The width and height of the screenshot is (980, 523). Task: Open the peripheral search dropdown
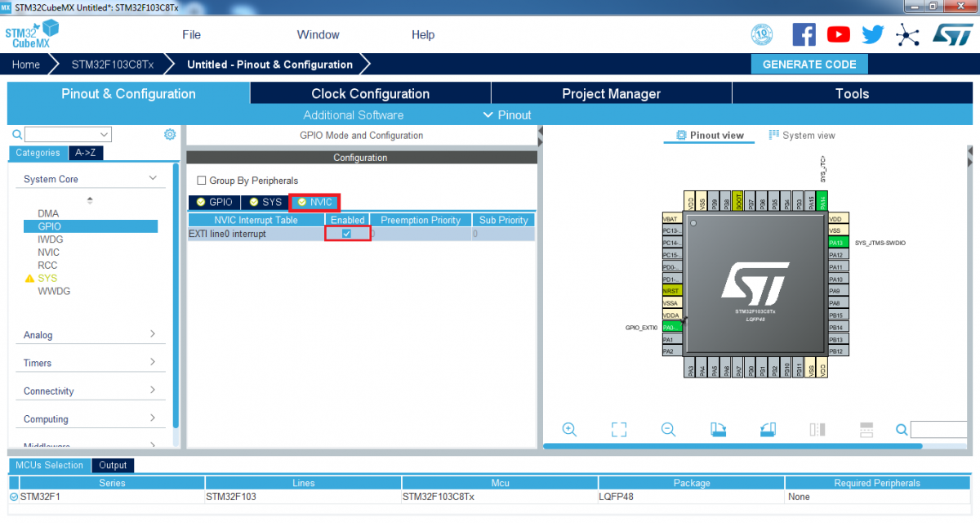point(105,135)
